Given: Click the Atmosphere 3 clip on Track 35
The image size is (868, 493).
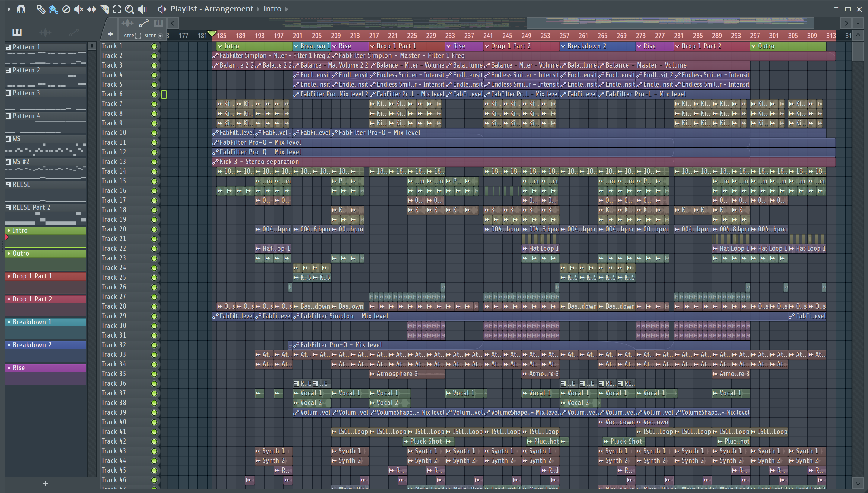Looking at the screenshot, I should (x=407, y=374).
